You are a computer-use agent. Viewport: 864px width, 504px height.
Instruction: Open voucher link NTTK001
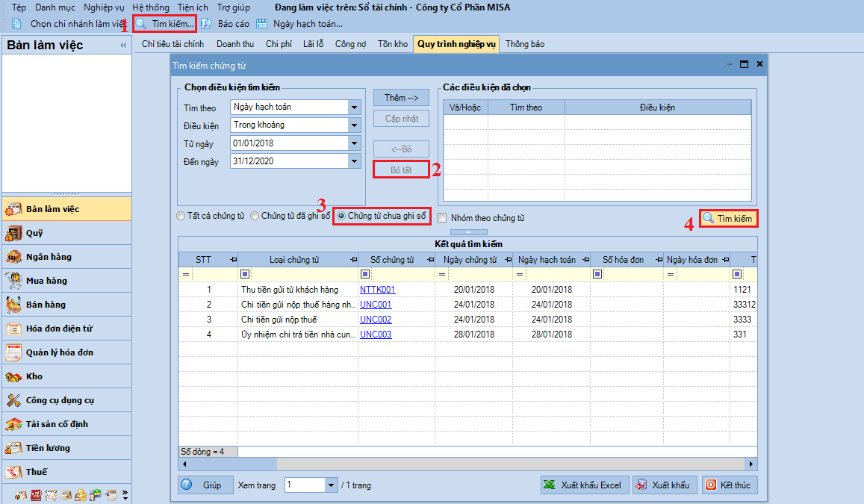[377, 289]
